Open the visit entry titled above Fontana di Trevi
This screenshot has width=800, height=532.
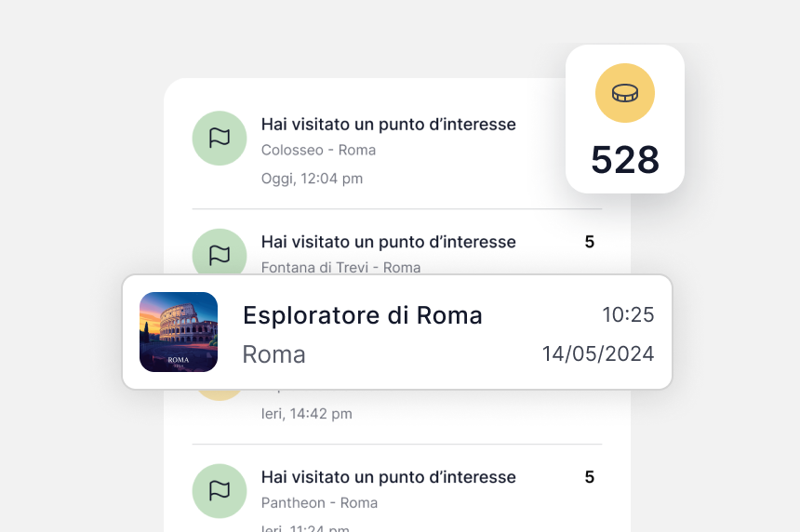388,242
